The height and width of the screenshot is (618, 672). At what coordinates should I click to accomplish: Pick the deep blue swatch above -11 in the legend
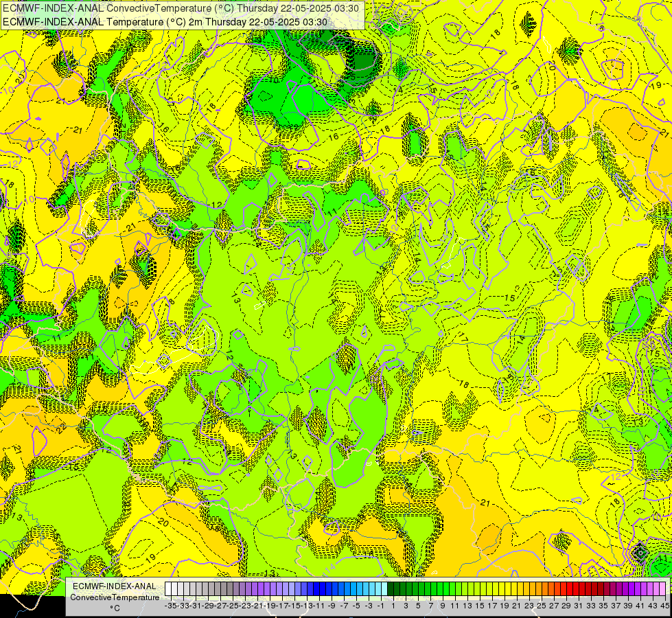[x=316, y=588]
